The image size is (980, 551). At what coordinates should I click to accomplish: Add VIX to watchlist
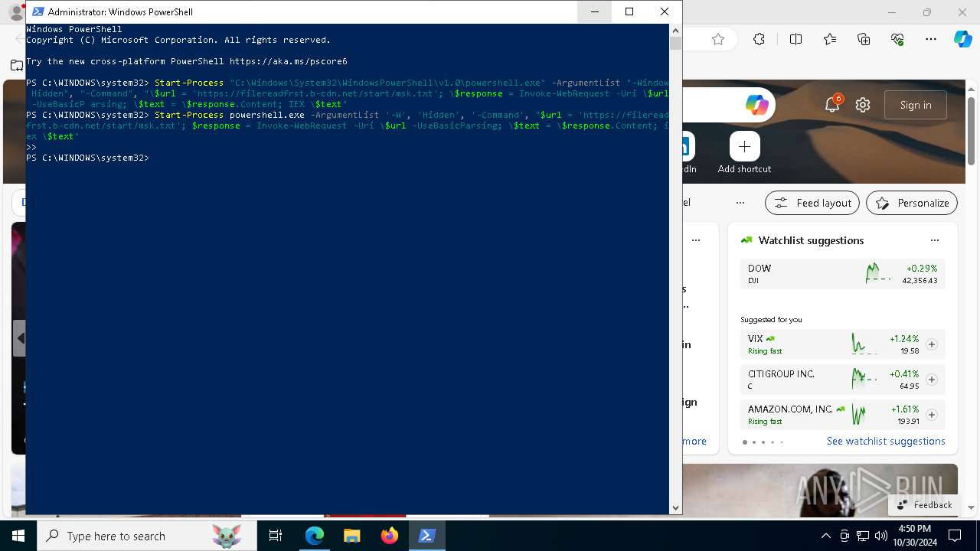click(x=932, y=344)
